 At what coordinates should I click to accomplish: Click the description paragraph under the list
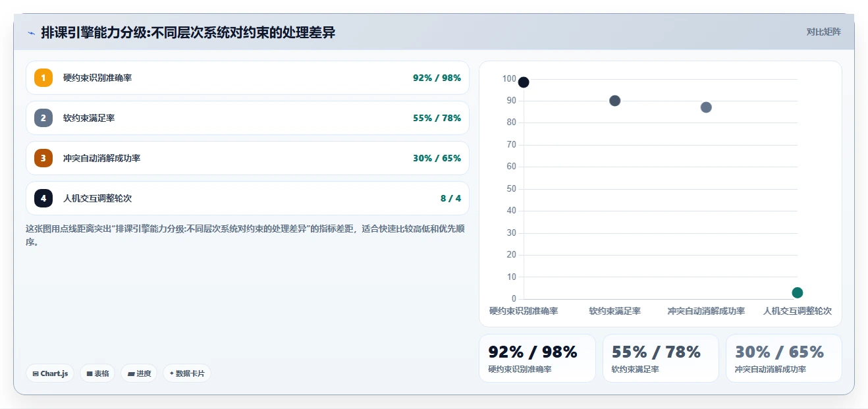click(248, 235)
